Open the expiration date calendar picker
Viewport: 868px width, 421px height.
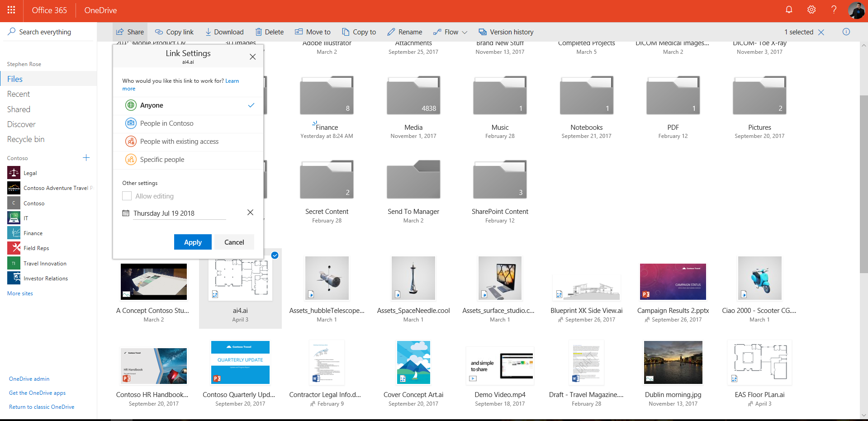coord(126,213)
